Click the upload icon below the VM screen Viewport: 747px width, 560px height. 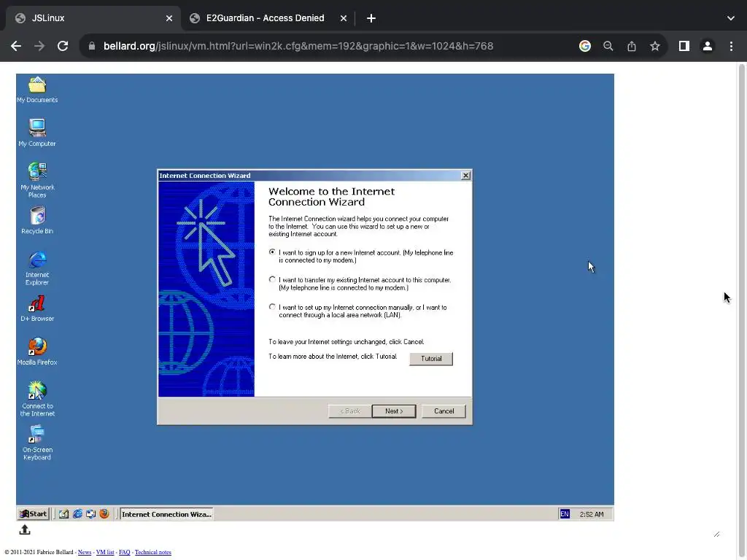tap(25, 529)
